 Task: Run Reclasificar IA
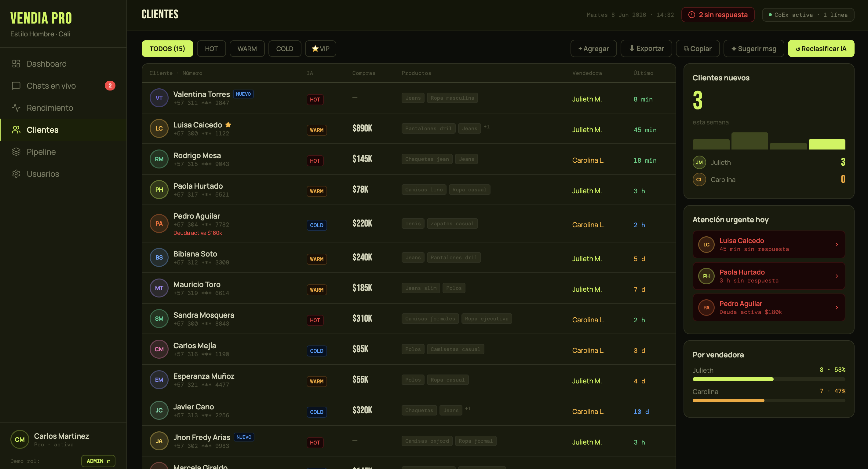pos(821,49)
